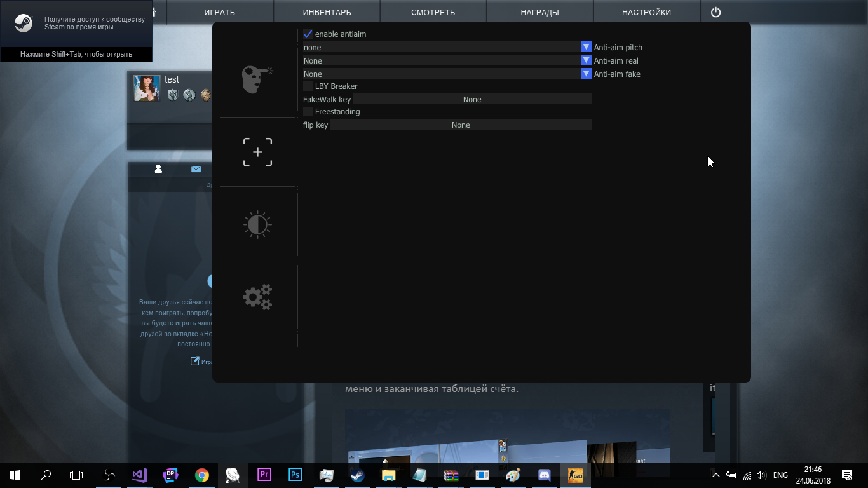Launch CS:GO from the taskbar
This screenshot has width=868, height=488.
[x=574, y=474]
